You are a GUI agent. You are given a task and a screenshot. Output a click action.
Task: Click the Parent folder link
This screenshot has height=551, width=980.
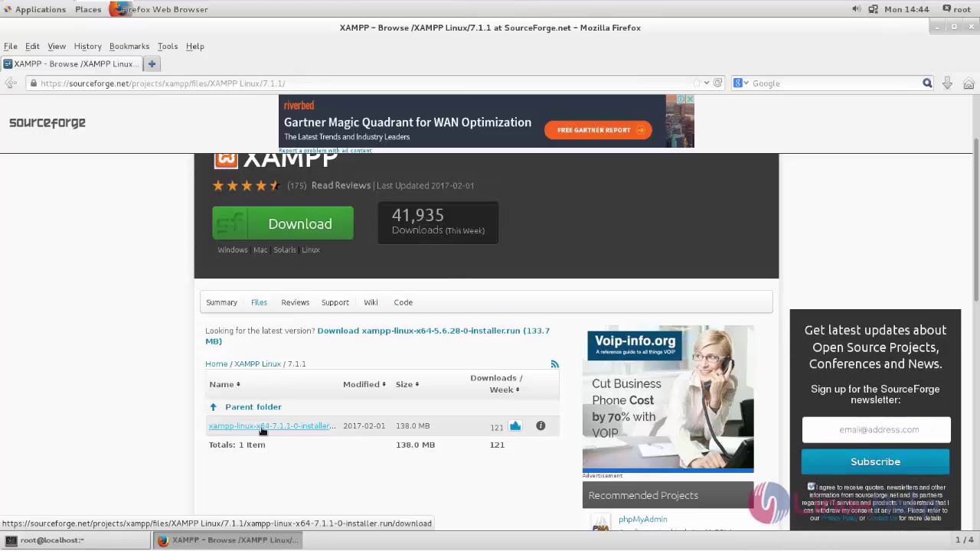point(253,407)
